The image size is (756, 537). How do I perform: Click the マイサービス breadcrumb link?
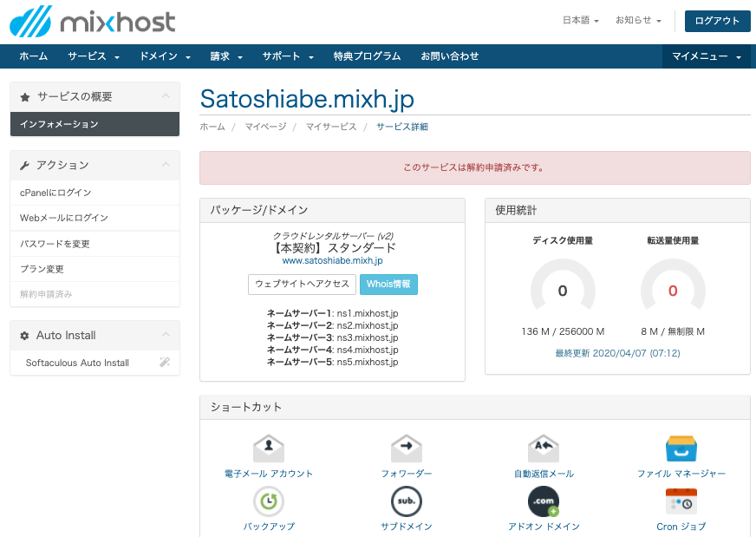(x=331, y=127)
